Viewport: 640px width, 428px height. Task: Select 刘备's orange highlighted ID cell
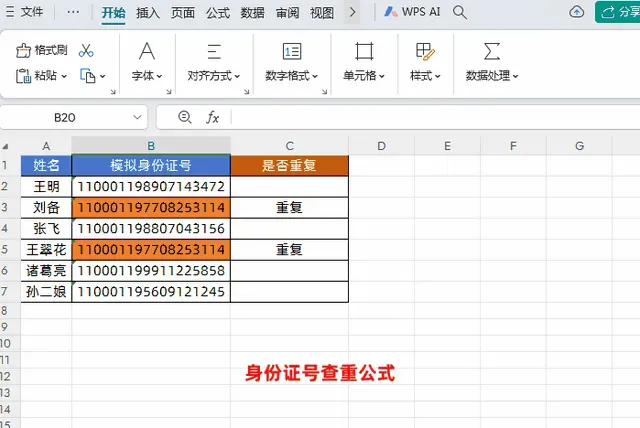tap(151, 208)
